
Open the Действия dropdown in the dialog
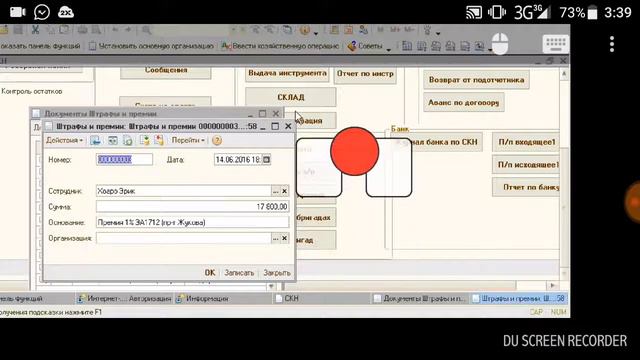coord(64,140)
